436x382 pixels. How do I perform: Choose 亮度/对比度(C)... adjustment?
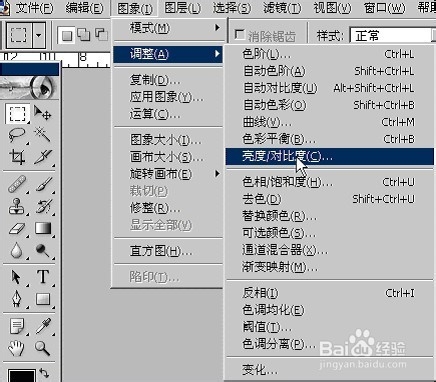(330, 156)
